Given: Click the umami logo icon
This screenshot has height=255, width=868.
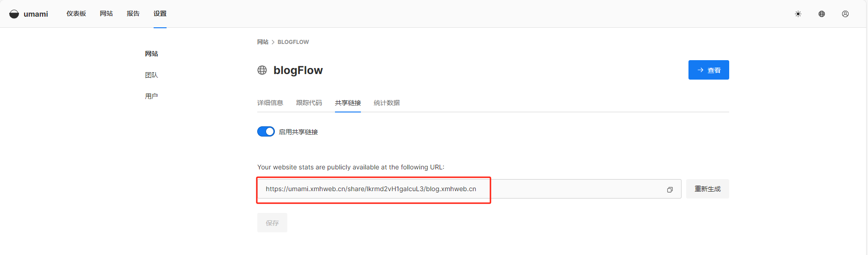Looking at the screenshot, I should tap(14, 14).
